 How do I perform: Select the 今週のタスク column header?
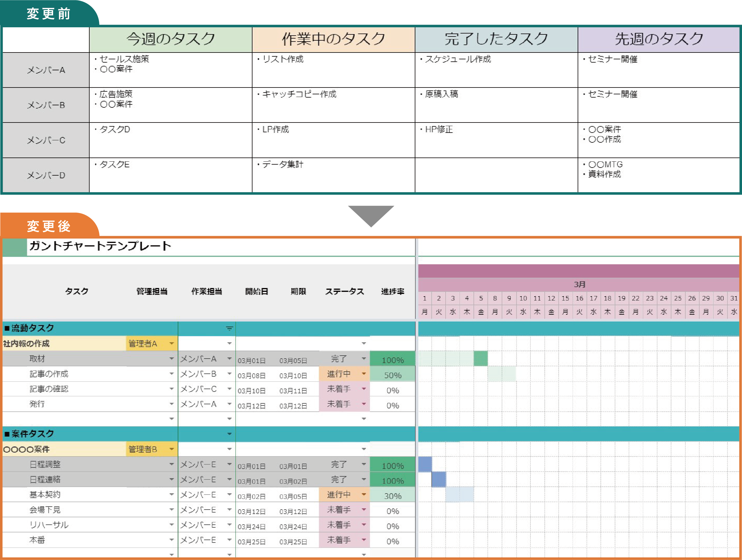[170, 39]
